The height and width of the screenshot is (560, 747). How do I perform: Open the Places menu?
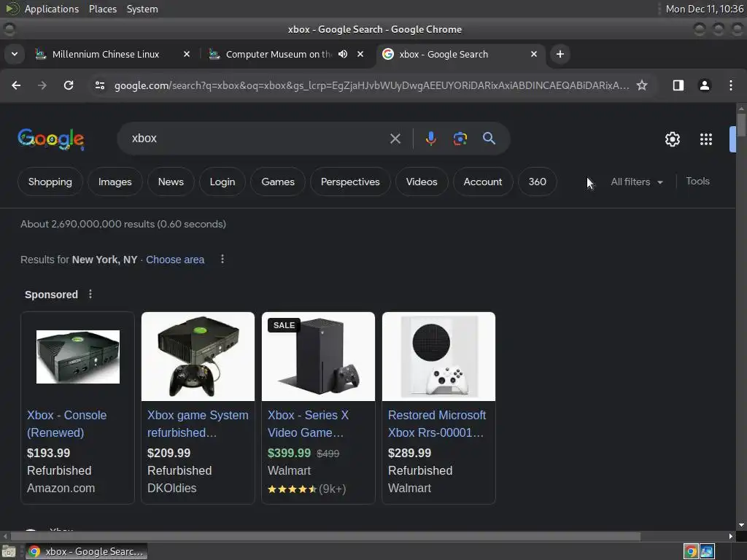[x=103, y=9]
